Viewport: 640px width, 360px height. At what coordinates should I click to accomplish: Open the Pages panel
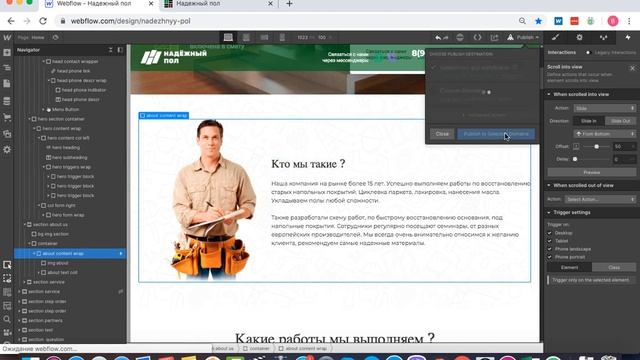coord(7,84)
